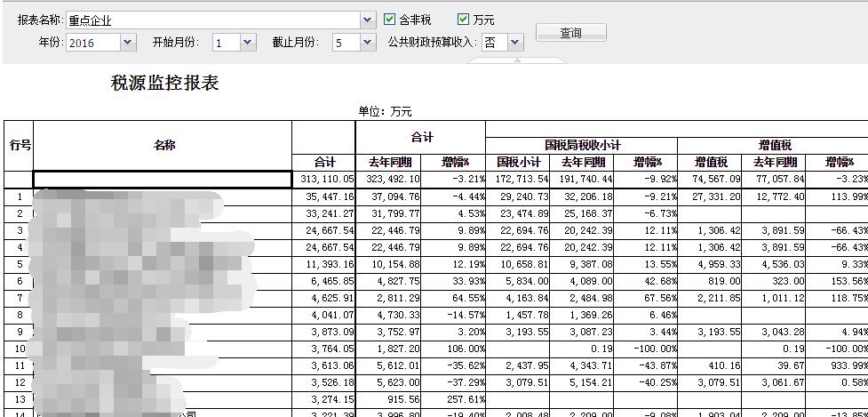Click the cell 191,740.44
This screenshot has height=417, width=868.
[x=584, y=180]
